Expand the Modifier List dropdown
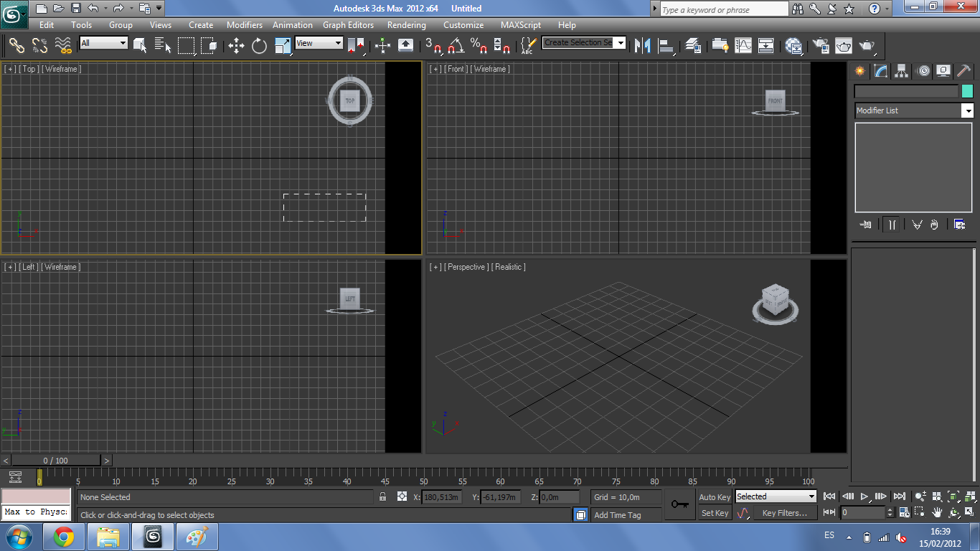 pos(968,110)
